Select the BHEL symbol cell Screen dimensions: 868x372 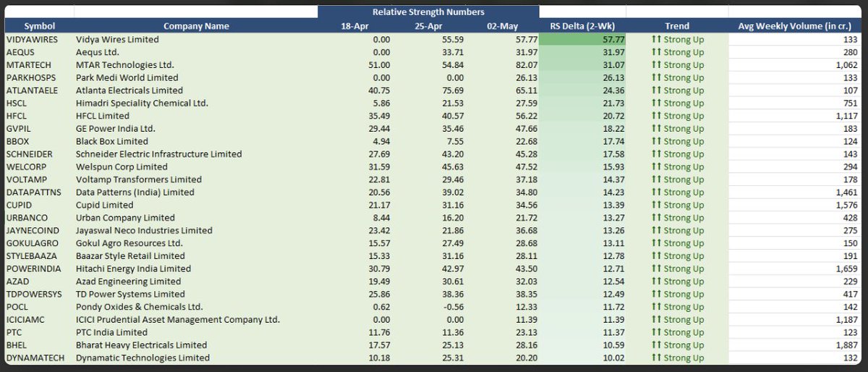click(x=16, y=345)
